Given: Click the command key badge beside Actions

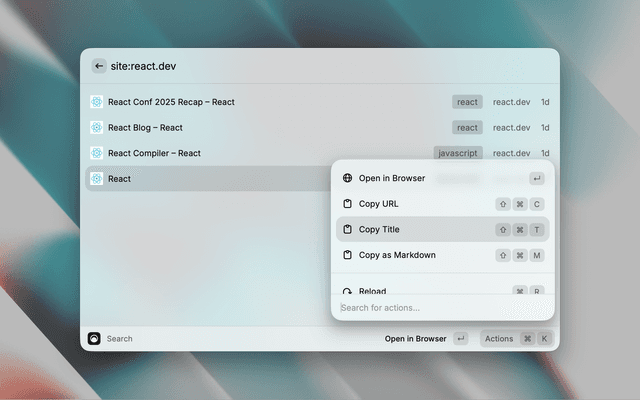Looking at the screenshot, I should (527, 338).
